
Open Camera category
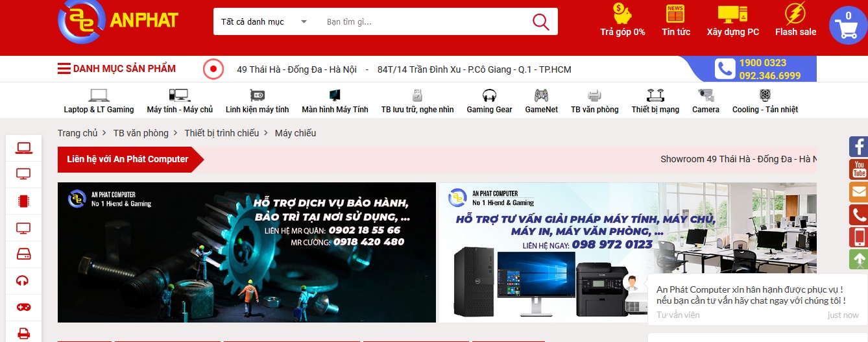[x=705, y=102]
